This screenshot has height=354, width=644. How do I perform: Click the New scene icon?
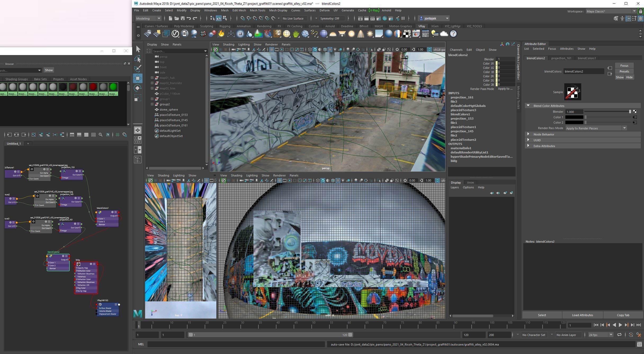tap(170, 18)
